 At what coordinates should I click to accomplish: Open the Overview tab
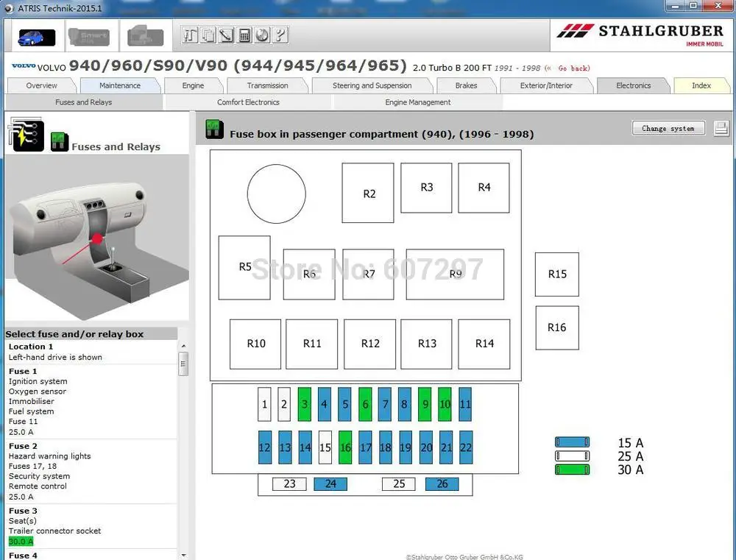(41, 85)
